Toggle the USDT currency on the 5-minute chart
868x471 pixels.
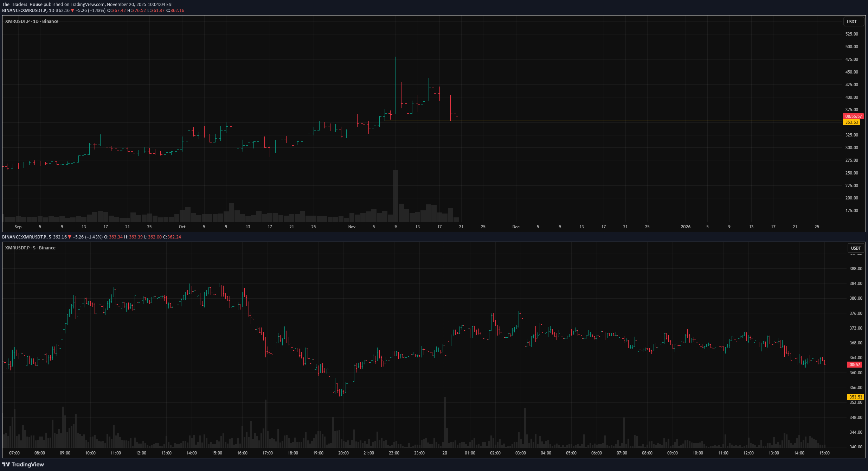click(x=856, y=248)
